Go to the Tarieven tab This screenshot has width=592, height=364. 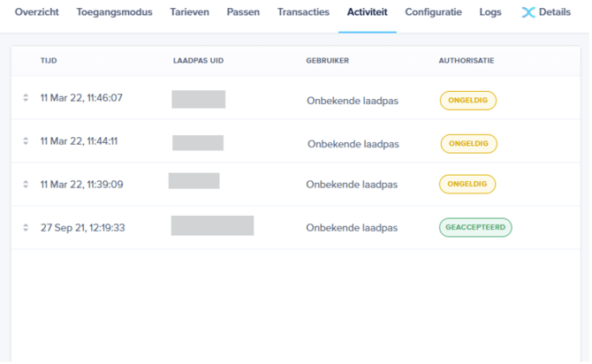coord(190,13)
